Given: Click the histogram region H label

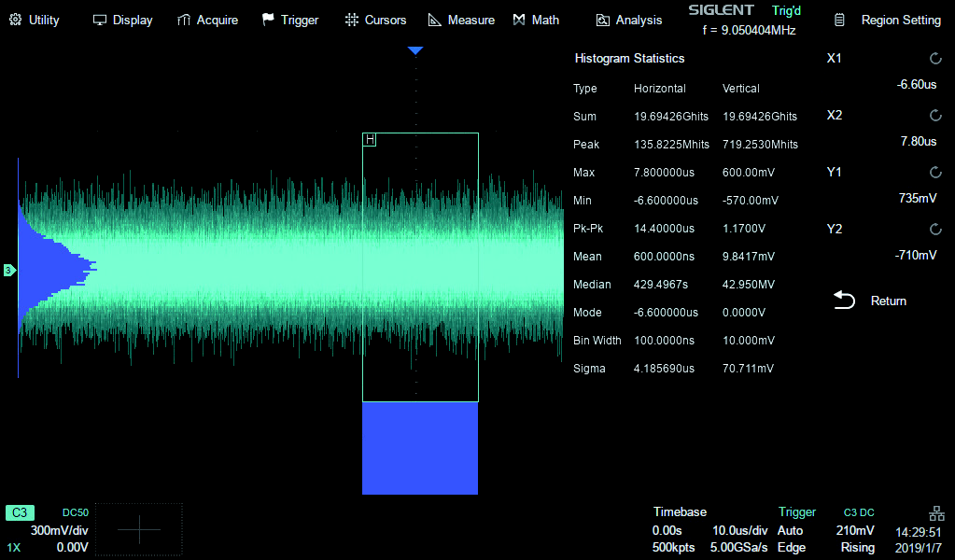Looking at the screenshot, I should 370,140.
